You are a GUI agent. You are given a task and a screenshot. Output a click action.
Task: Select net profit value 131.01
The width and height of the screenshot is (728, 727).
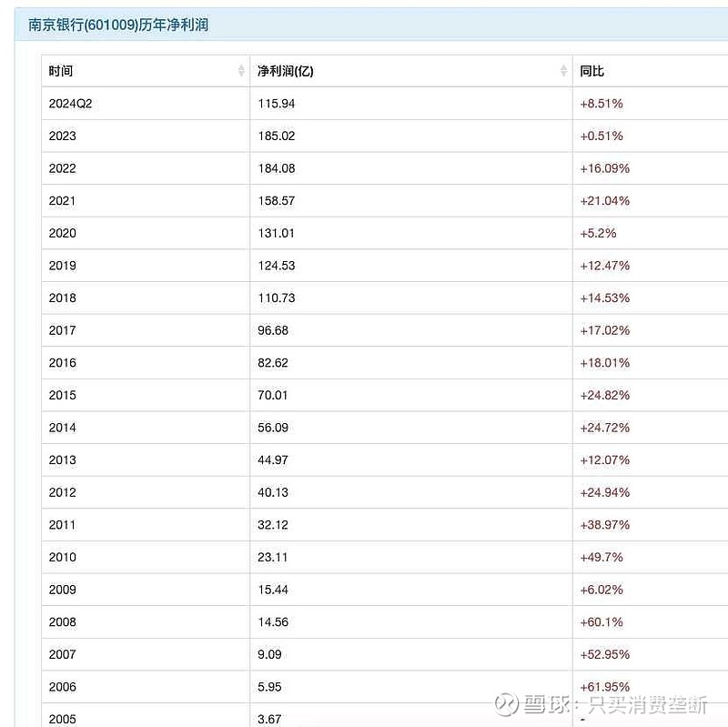tap(277, 233)
